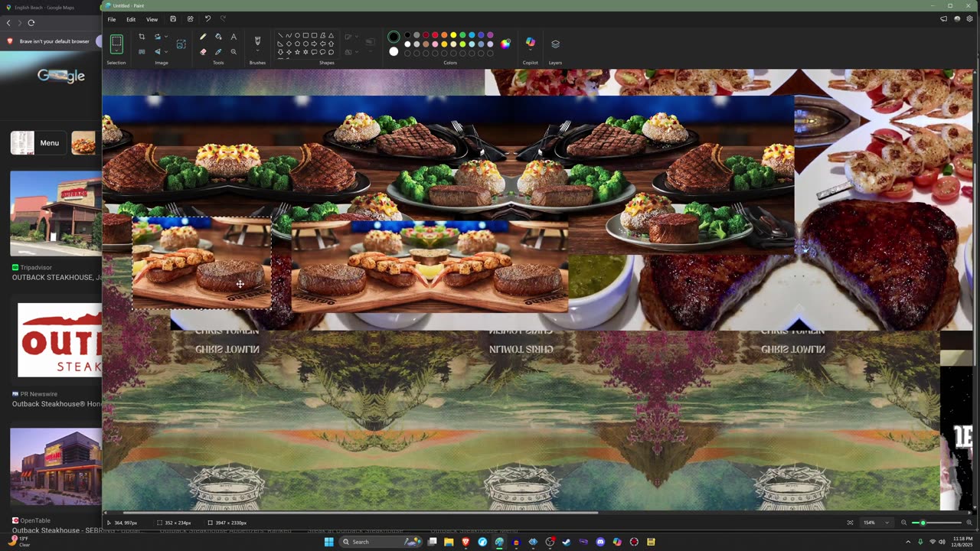Open the OpenTable Outback Steakhouse result
Viewport: 980px width, 551px height.
(57, 530)
